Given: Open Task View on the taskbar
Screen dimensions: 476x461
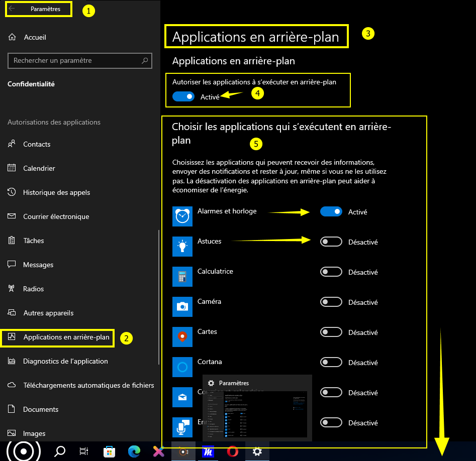Looking at the screenshot, I should pyautogui.click(x=84, y=451).
